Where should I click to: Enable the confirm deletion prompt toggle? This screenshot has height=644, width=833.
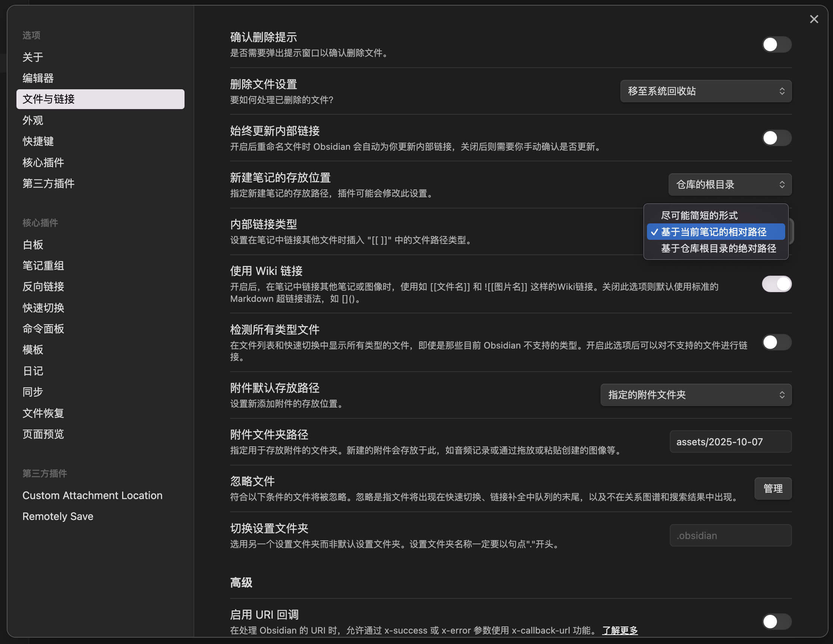click(776, 44)
